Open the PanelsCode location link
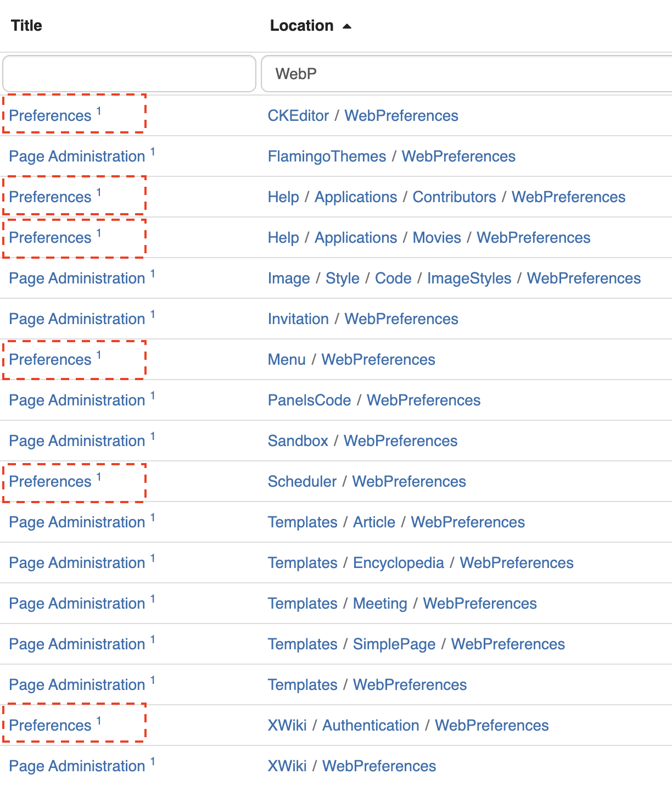The image size is (672, 791). 309,400
